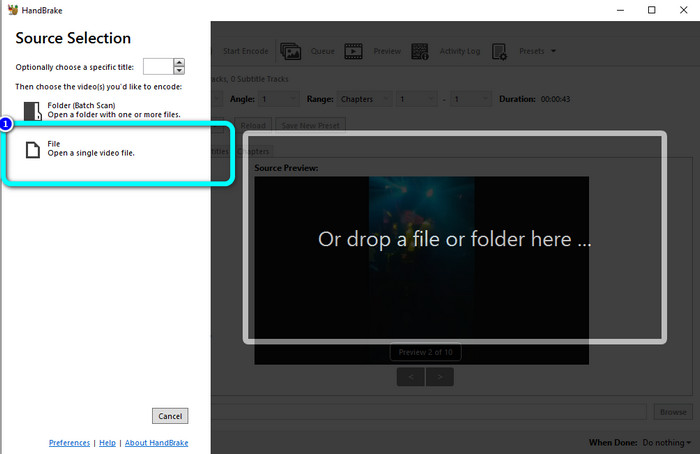This screenshot has height=454, width=700.
Task: Decrease the specific title number
Action: (179, 71)
